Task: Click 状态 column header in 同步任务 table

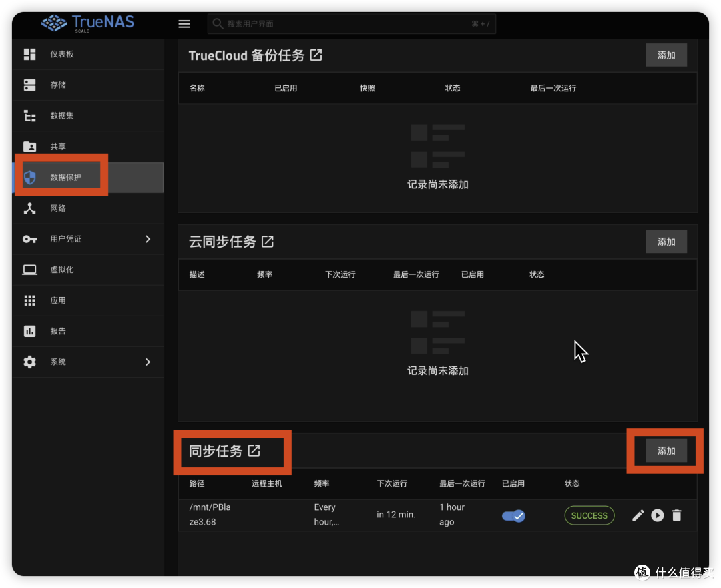Action: (x=572, y=484)
